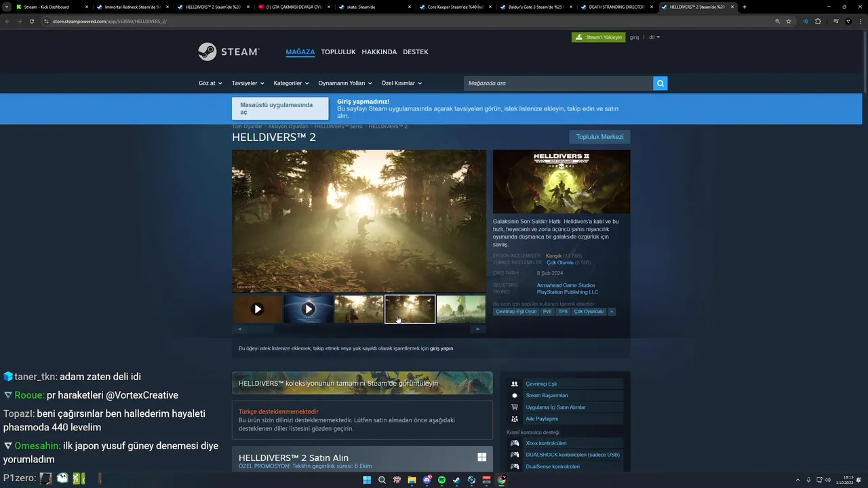This screenshot has width=868, height=488.
Task: Open the MAĞAZA menu item
Action: 300,52
